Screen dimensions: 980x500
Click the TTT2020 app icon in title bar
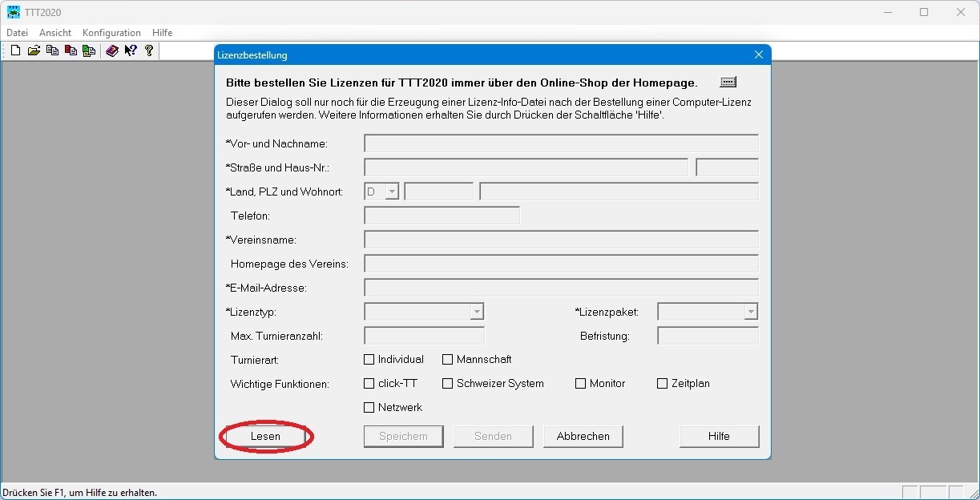point(13,12)
